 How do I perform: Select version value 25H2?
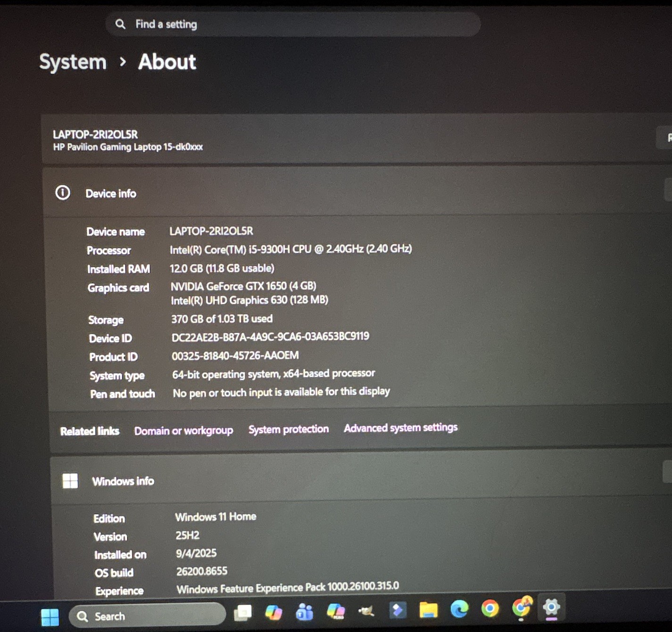pyautogui.click(x=187, y=535)
